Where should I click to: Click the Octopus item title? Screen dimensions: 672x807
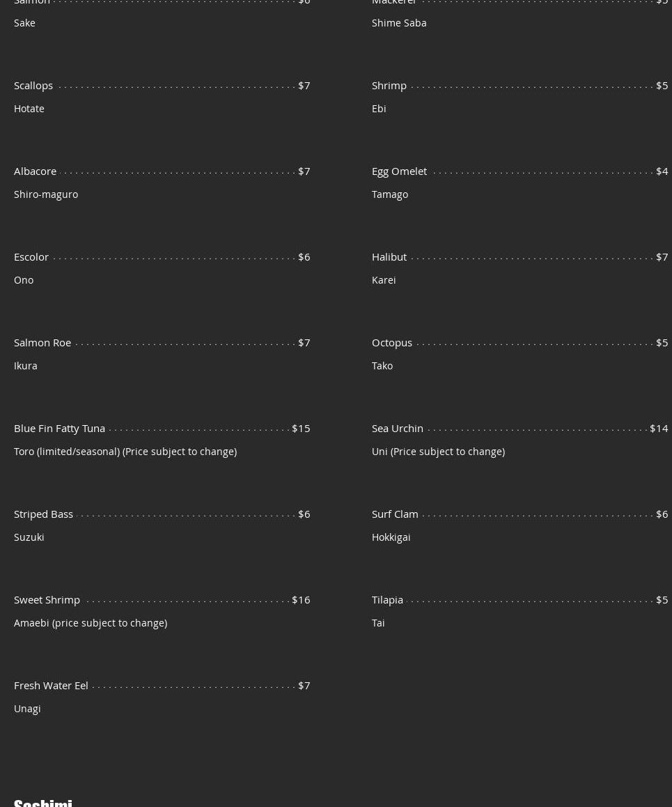392,342
